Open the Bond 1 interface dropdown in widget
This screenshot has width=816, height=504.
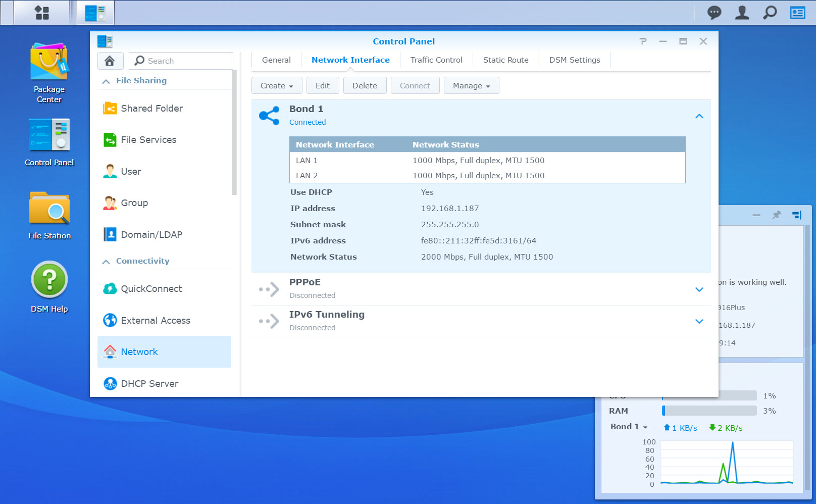pyautogui.click(x=629, y=427)
